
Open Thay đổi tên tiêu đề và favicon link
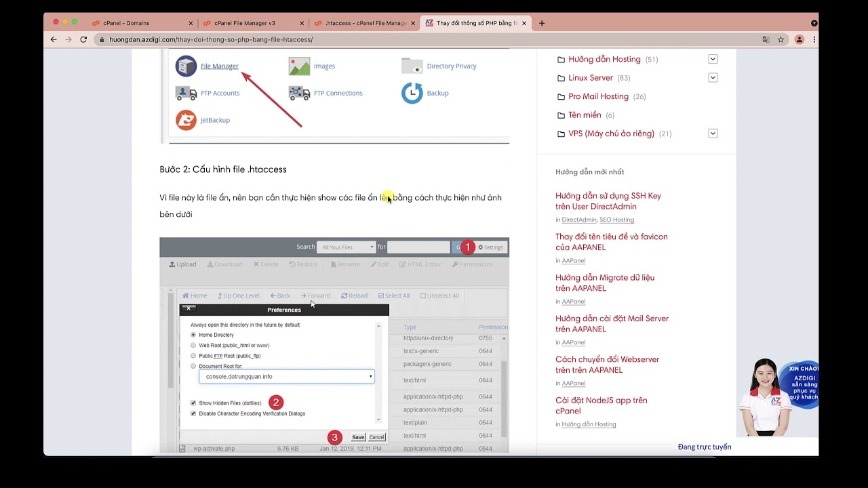pos(612,242)
